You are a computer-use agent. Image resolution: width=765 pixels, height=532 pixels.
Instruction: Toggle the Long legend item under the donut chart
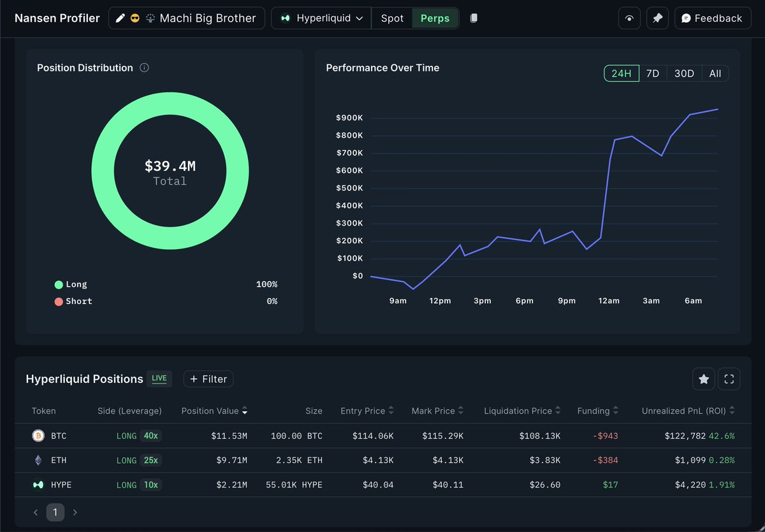pyautogui.click(x=70, y=284)
